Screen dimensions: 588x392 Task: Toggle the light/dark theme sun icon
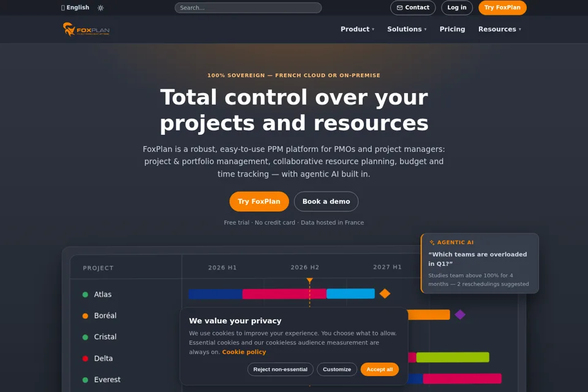click(x=100, y=8)
